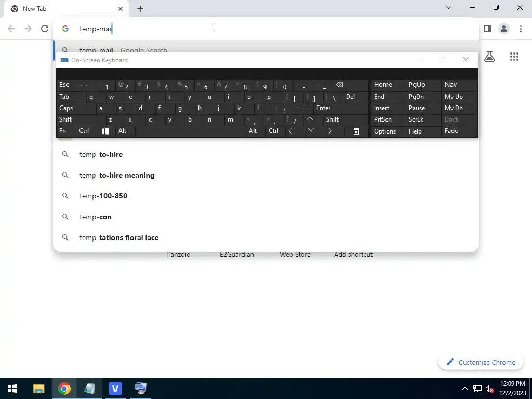Open the Panzoid shortcut

(x=179, y=254)
